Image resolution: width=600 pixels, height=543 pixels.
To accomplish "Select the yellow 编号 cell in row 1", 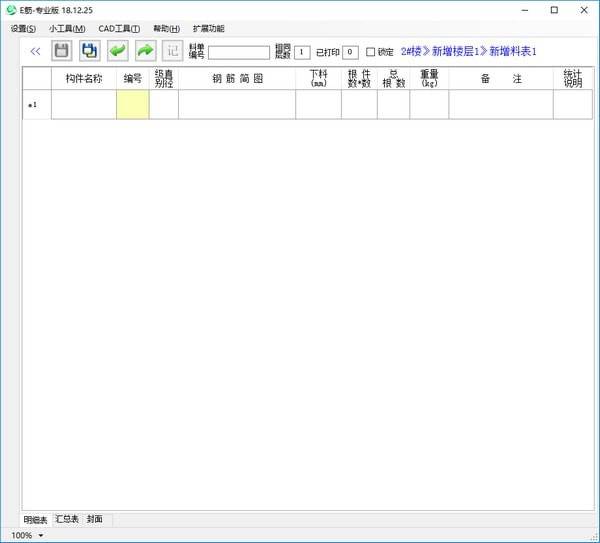I will point(132,105).
